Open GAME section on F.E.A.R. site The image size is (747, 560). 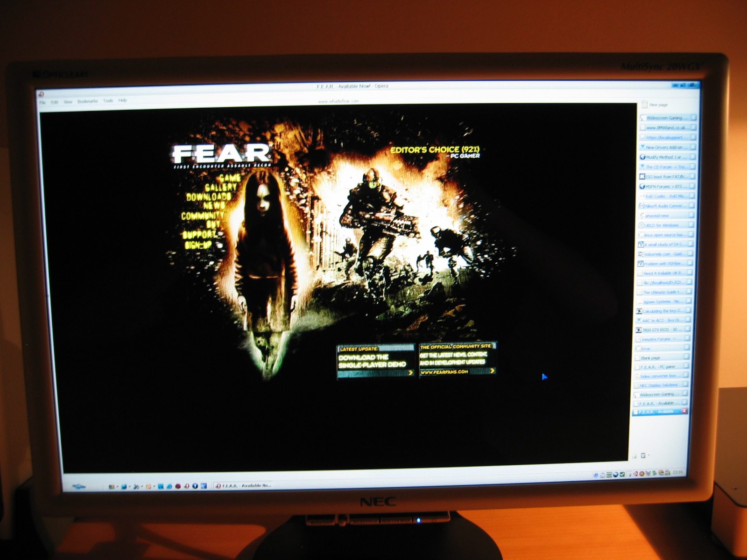point(230,178)
